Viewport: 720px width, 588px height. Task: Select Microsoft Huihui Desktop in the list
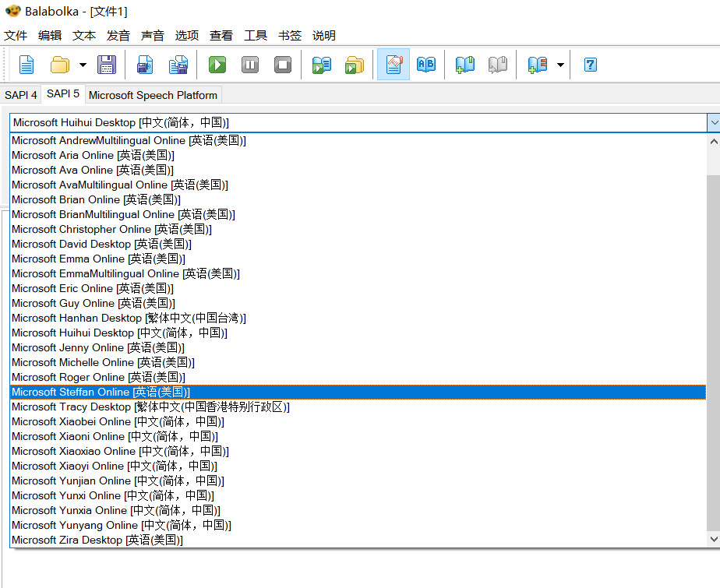click(x=358, y=333)
